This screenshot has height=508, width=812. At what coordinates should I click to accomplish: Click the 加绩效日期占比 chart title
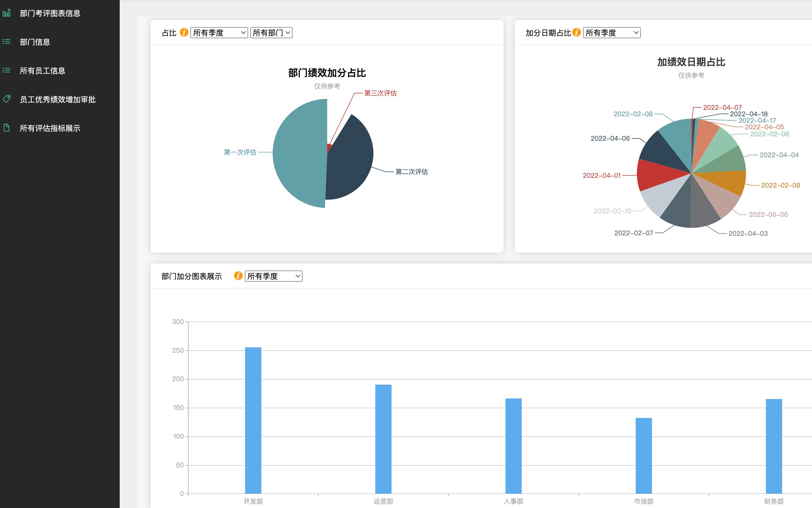coord(691,62)
